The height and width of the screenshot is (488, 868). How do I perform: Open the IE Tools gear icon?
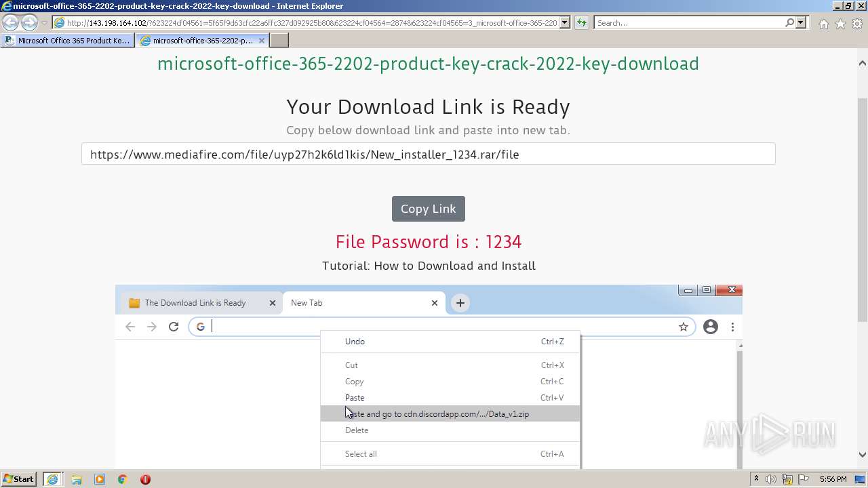tap(857, 24)
